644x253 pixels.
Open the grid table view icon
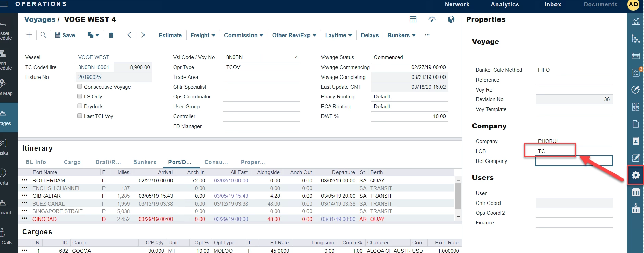tap(413, 19)
